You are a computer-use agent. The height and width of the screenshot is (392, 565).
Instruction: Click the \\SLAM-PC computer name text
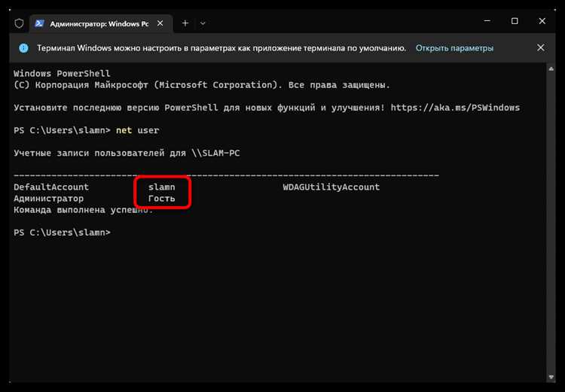[215, 153]
